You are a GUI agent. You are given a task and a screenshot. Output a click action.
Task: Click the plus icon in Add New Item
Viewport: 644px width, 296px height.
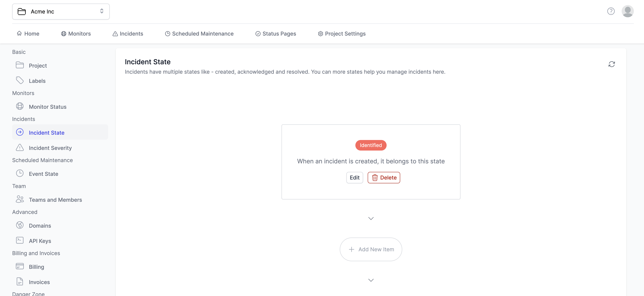[351, 250]
